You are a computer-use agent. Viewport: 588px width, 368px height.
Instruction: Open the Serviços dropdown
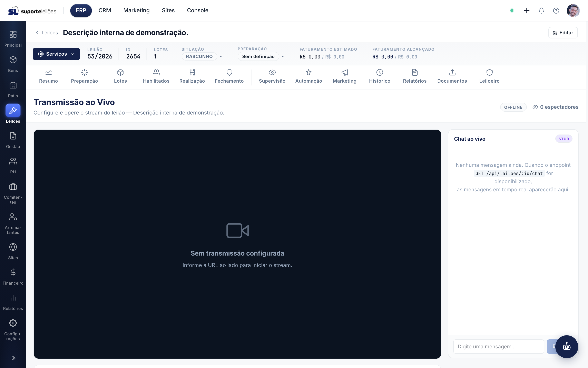pyautogui.click(x=56, y=54)
